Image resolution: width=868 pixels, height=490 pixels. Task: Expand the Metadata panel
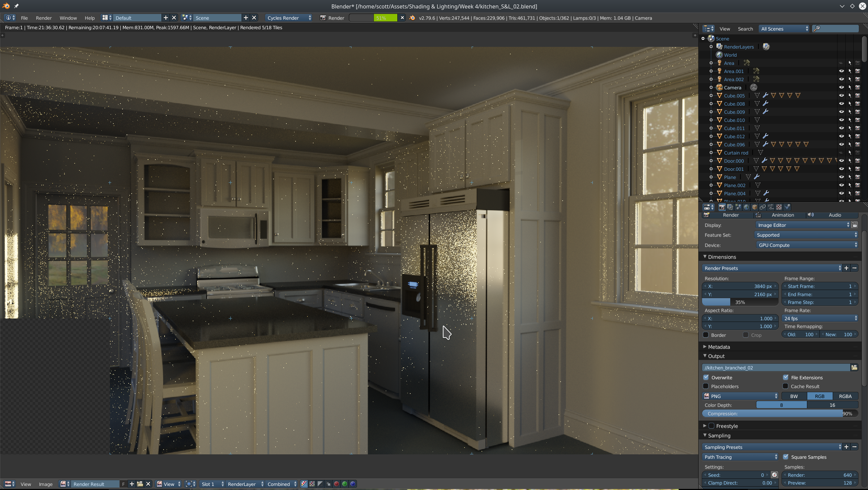[x=718, y=347]
